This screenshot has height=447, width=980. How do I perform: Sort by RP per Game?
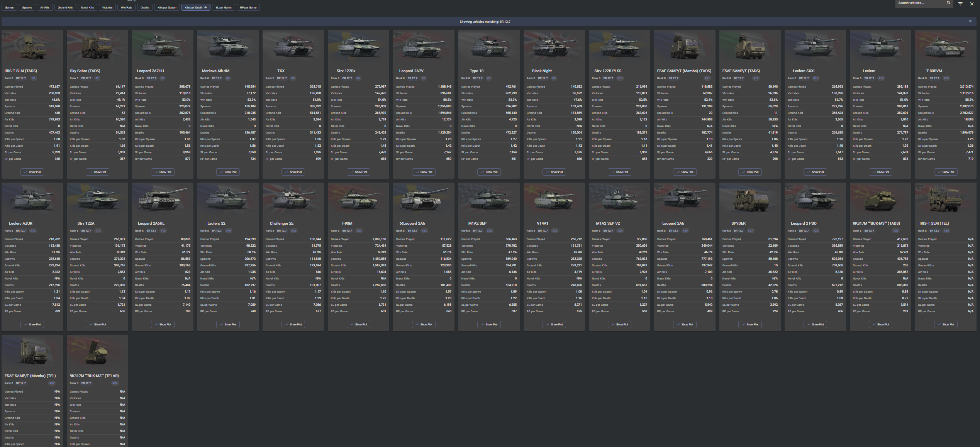tap(248, 7)
